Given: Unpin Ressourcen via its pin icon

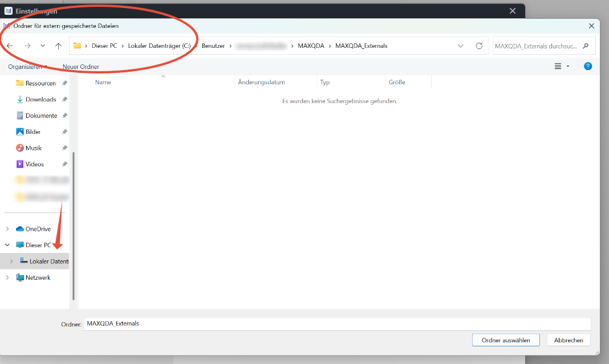Looking at the screenshot, I should tap(65, 83).
